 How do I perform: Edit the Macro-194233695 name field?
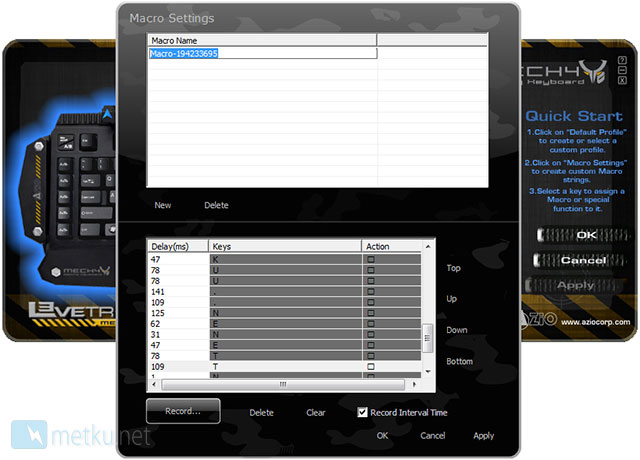262,53
